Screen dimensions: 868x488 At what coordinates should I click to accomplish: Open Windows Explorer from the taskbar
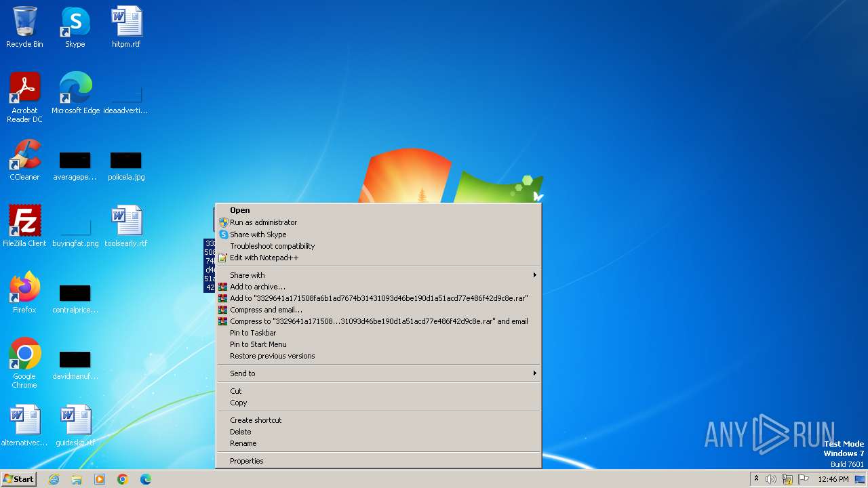(x=77, y=479)
